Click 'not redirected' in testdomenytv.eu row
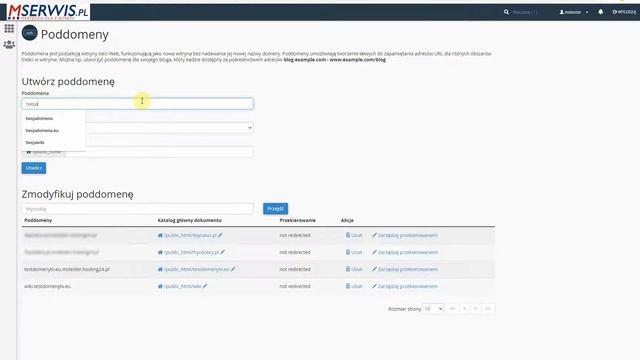 click(x=295, y=269)
